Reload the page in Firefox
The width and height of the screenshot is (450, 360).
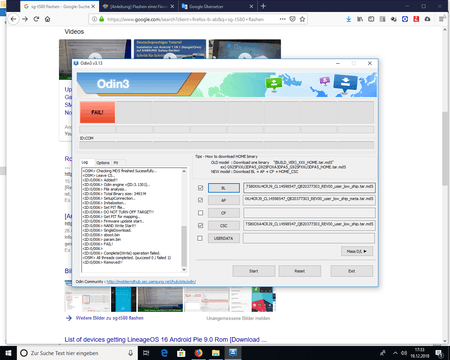coord(36,19)
